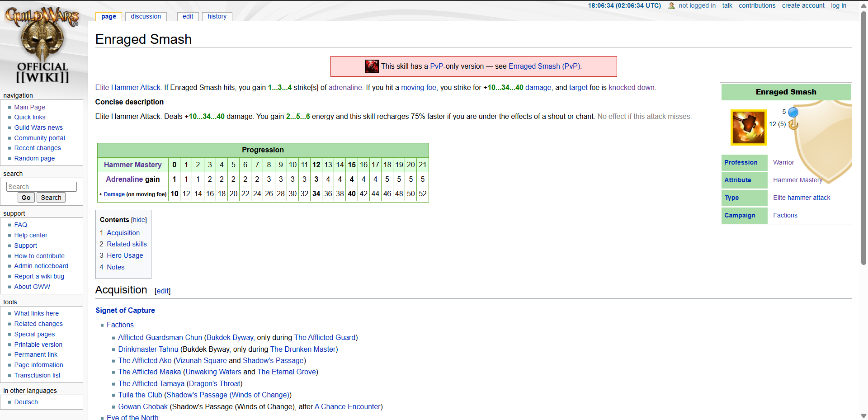The height and width of the screenshot is (420, 868).
Task: Open Page information
Action: click(38, 365)
